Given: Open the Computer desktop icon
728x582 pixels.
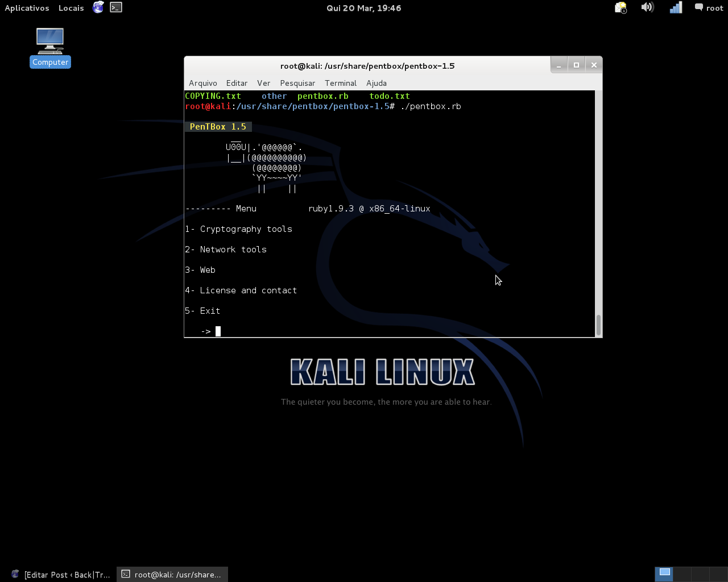Looking at the screenshot, I should (x=50, y=48).
